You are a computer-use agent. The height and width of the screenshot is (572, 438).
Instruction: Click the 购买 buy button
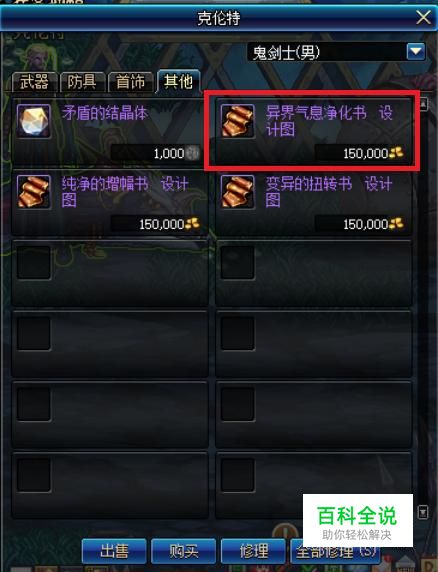click(x=183, y=551)
